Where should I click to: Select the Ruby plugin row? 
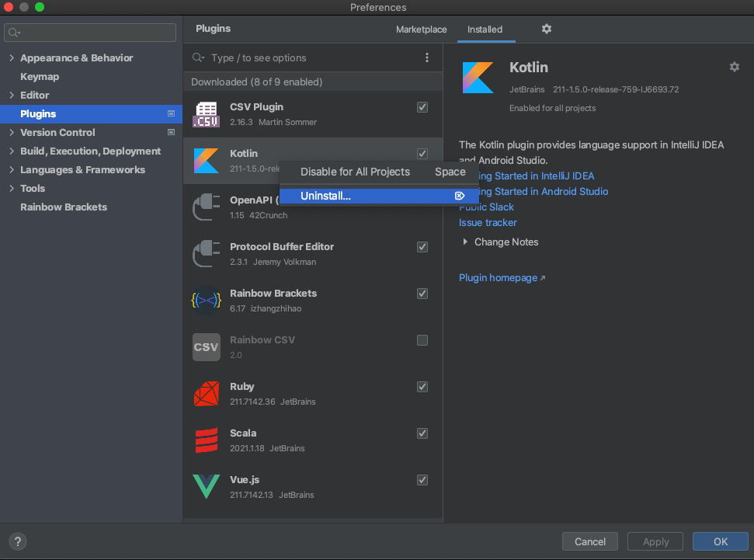313,394
